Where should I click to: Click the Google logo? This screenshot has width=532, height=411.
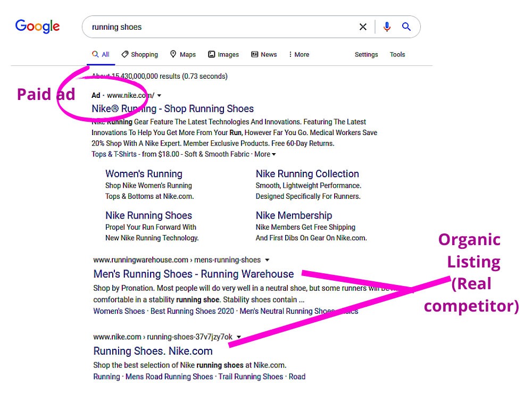coord(37,27)
